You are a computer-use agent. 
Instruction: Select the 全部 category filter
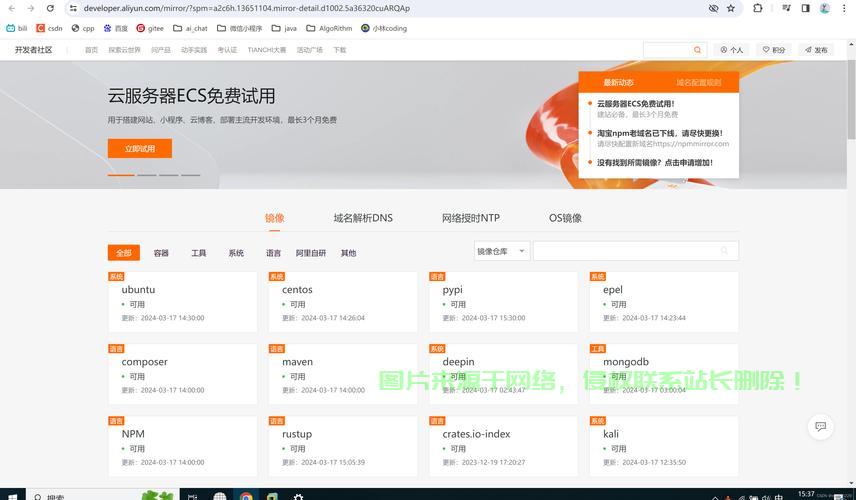[123, 253]
